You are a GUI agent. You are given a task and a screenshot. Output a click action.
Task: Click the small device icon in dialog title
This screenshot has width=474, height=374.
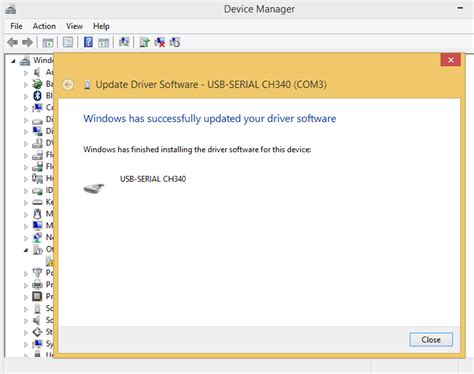pos(87,85)
